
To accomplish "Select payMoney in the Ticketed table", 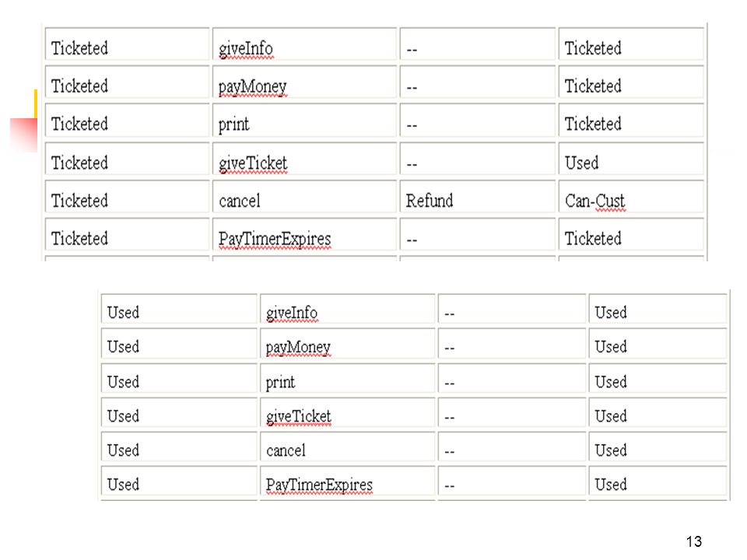I will (252, 86).
